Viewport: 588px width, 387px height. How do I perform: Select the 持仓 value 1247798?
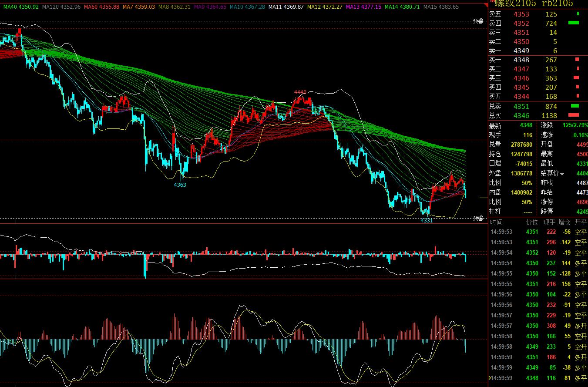522,154
